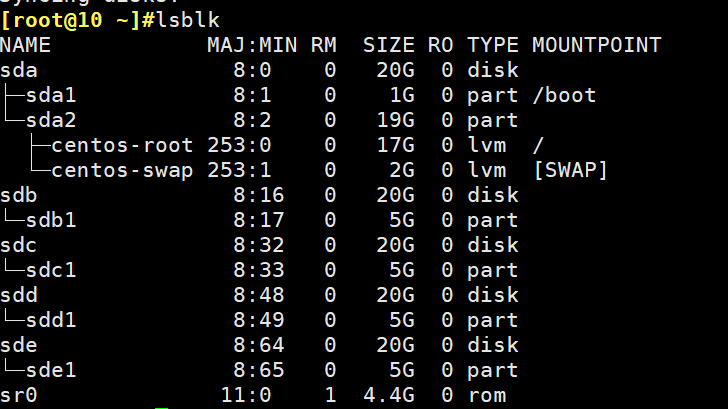Click the NAME column header
The width and height of the screenshot is (728, 409).
[25, 45]
